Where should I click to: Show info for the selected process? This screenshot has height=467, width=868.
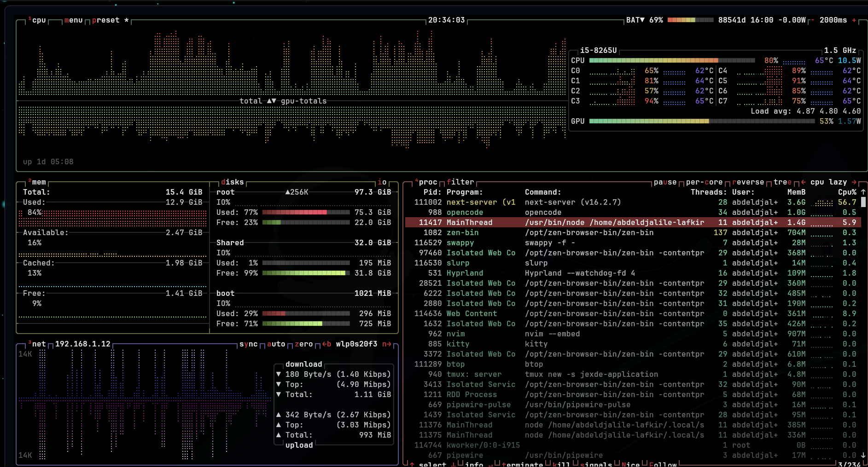pos(474,464)
